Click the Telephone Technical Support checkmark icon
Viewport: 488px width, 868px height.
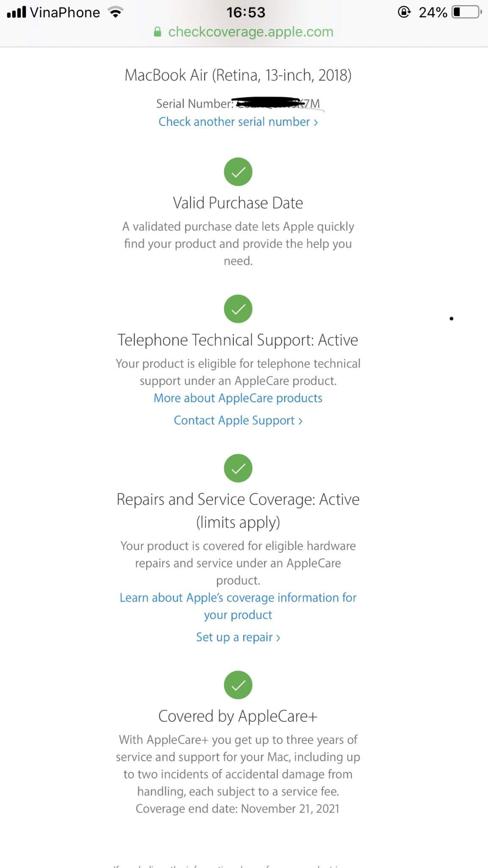[x=238, y=309]
